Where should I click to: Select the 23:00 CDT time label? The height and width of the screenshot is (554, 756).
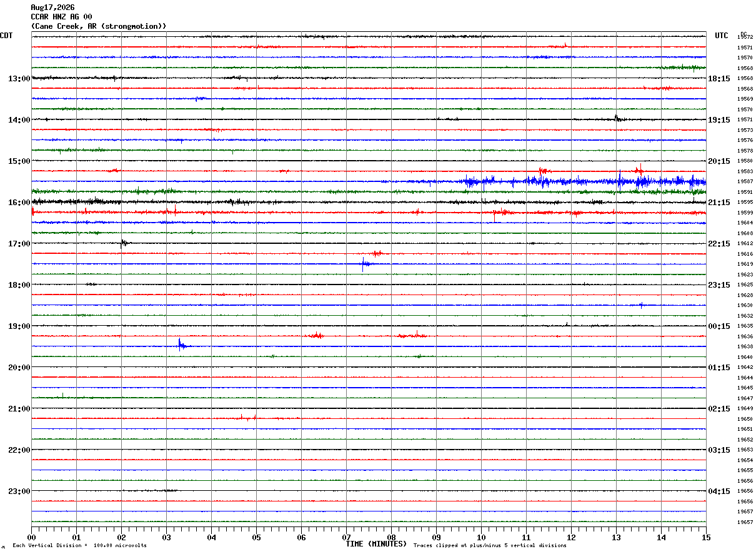click(19, 491)
